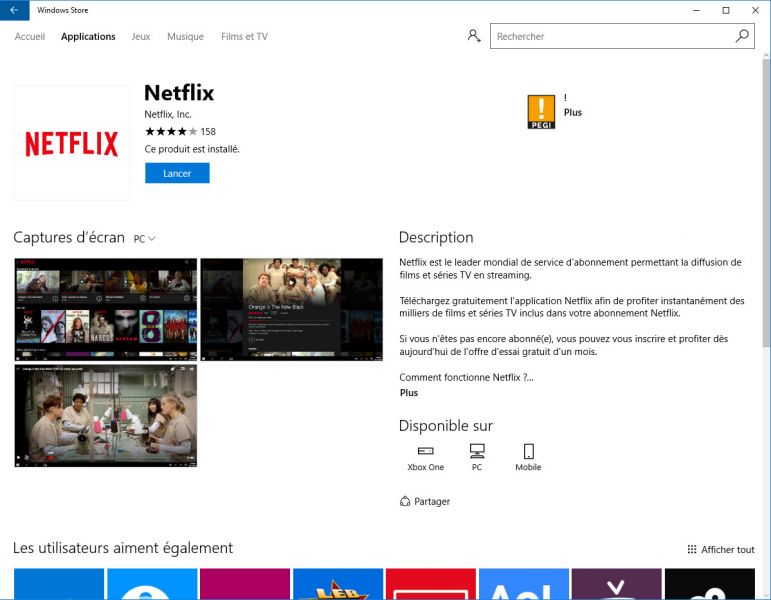Click the vertical scrollbar
This screenshot has width=771, height=600.
[x=766, y=202]
